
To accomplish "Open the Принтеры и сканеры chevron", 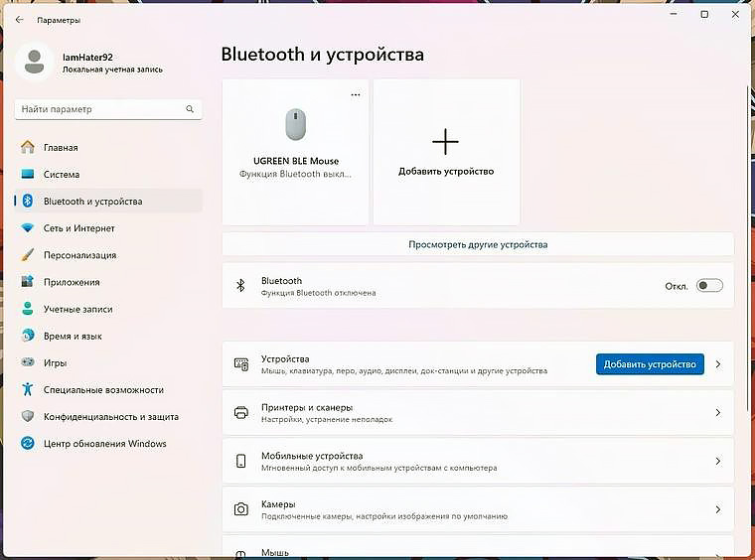I will 718,413.
